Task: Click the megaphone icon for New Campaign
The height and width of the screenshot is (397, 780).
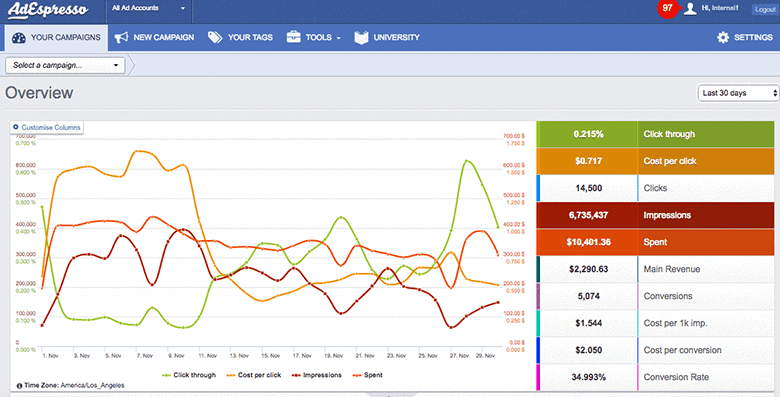Action: (121, 38)
